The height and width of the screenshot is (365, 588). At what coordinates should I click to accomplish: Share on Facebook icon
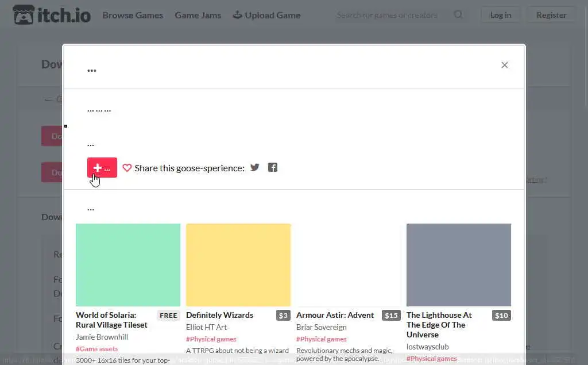(x=273, y=167)
